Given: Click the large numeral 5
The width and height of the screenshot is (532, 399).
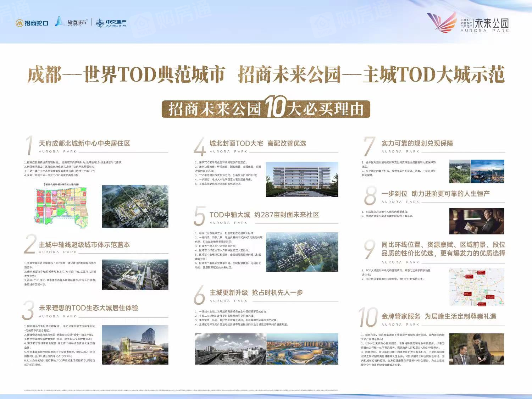Looking at the screenshot, I should point(200,216).
